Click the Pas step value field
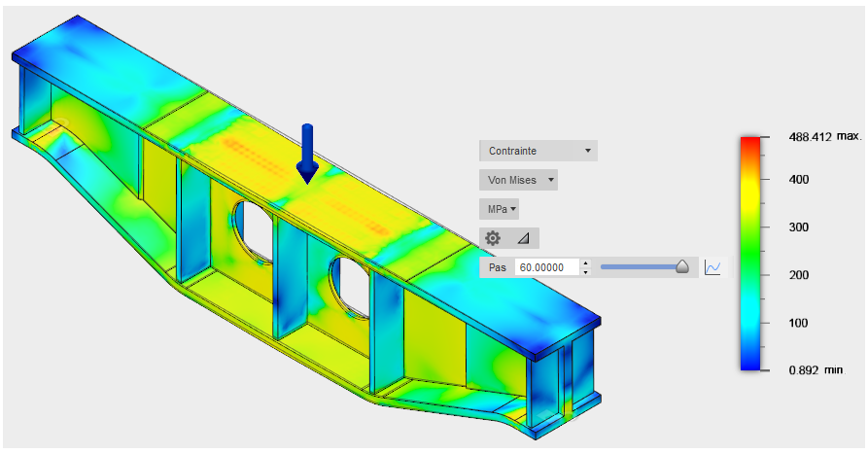Viewport: 868px width, 454px height. pos(547,267)
